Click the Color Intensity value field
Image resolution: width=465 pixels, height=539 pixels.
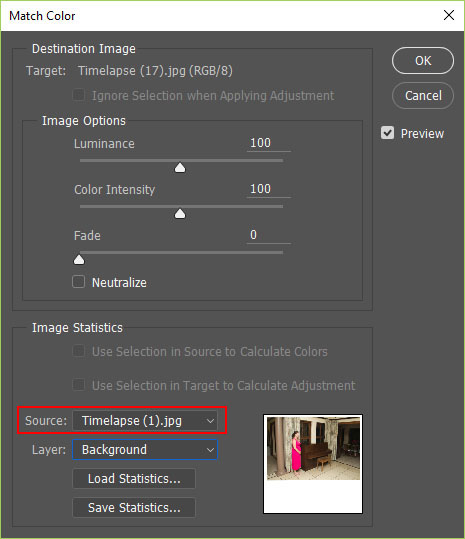pyautogui.click(x=268, y=189)
